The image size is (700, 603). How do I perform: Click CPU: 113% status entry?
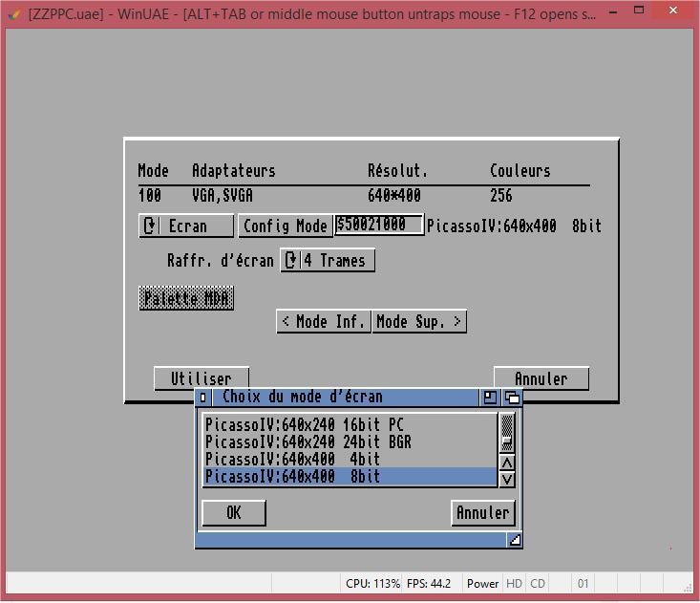coord(372,583)
